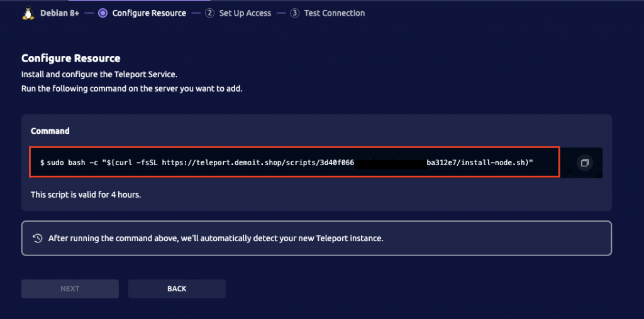Click the circled number 3 step badge
Screen dimensions: 644x319
294,13
